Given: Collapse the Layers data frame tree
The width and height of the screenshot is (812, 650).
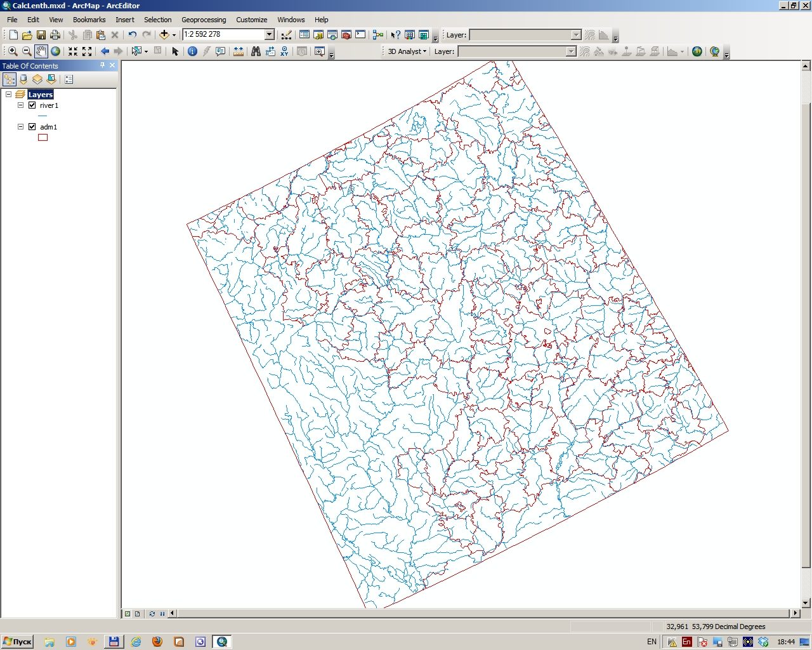Looking at the screenshot, I should (x=9, y=94).
